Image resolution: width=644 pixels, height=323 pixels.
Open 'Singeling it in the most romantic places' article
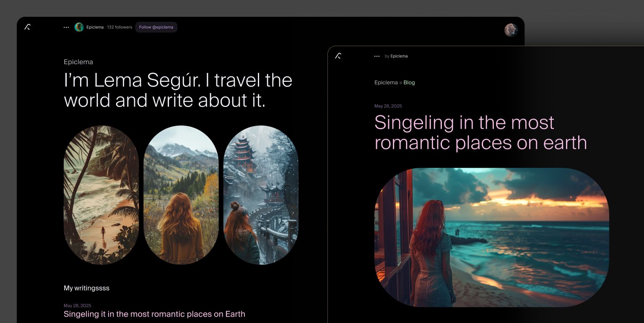coord(154,314)
